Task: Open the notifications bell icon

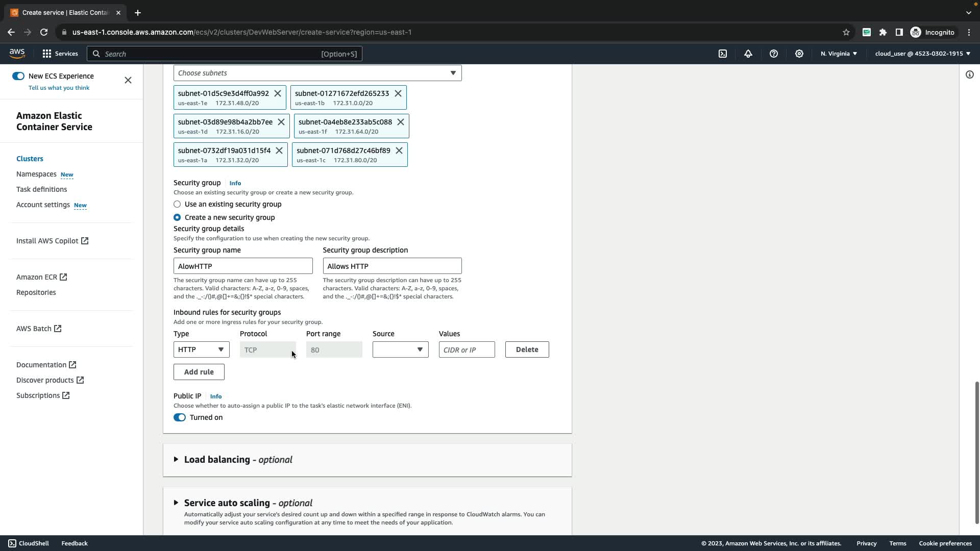Action: pyautogui.click(x=748, y=54)
